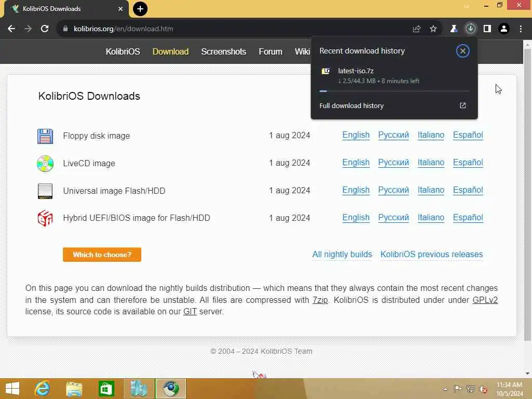Click the Universal image Flash/HDD drive icon
Screen dimensions: 532x399
(x=45, y=191)
